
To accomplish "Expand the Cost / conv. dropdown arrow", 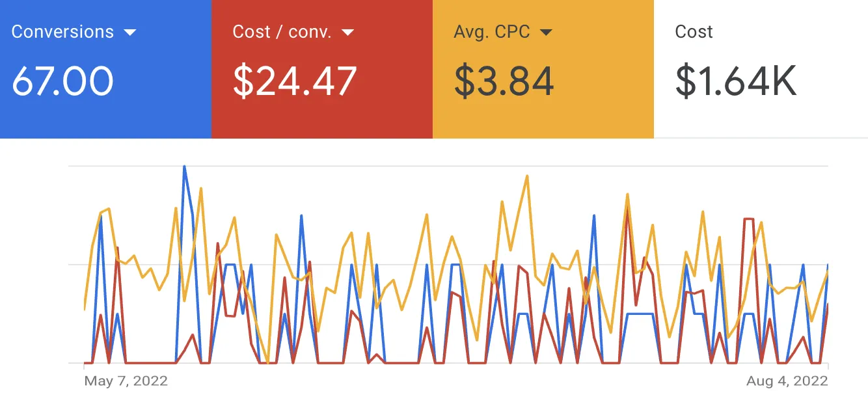I will click(x=348, y=33).
